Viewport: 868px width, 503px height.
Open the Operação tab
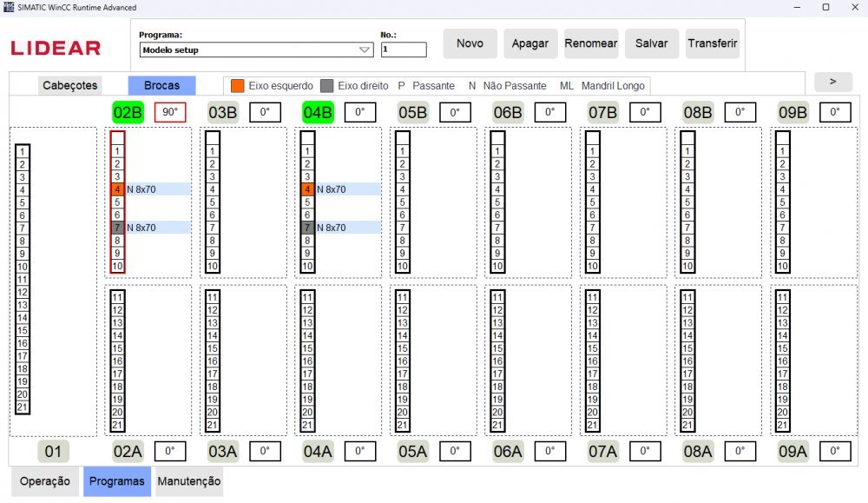45,481
